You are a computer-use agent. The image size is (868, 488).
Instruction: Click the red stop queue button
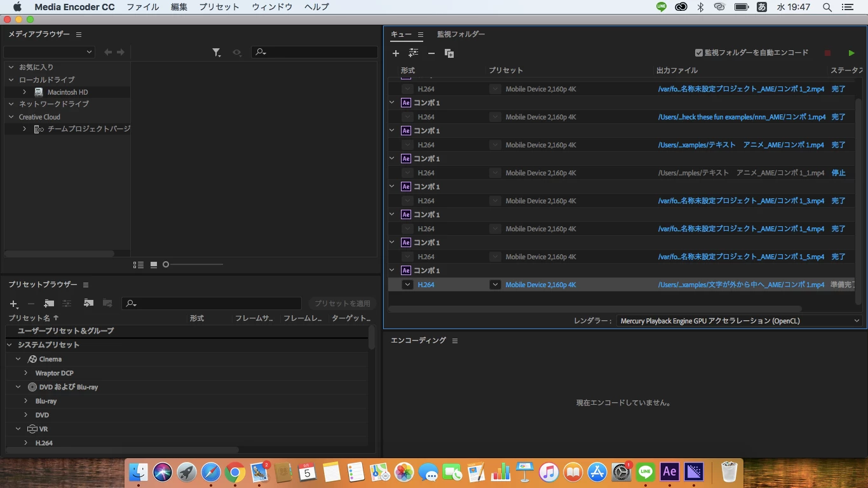(x=827, y=53)
